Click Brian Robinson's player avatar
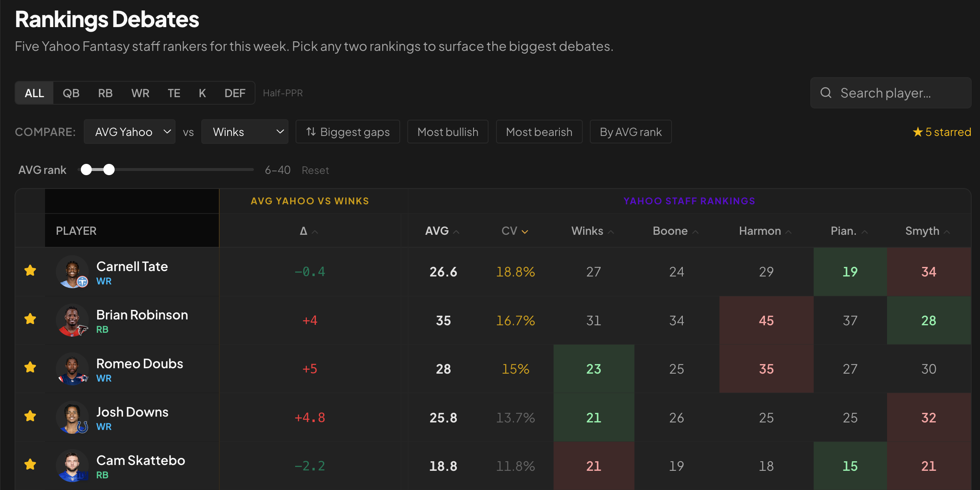The width and height of the screenshot is (980, 490). [x=72, y=320]
